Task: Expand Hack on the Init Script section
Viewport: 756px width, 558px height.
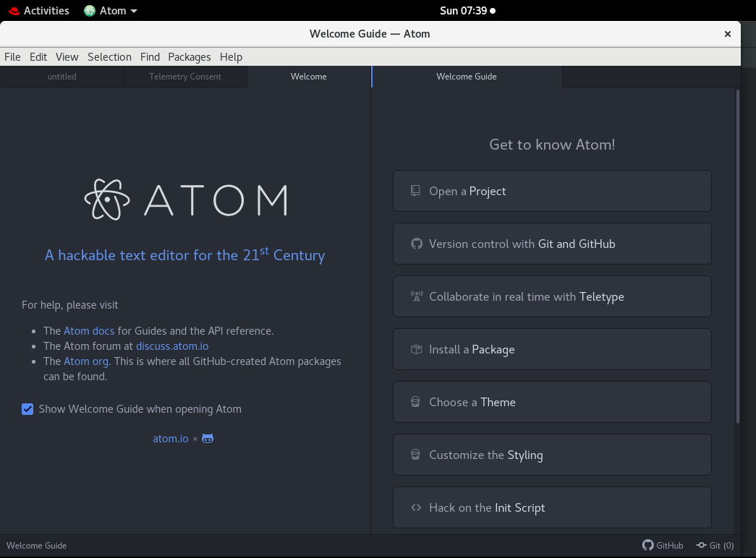Action: point(552,507)
